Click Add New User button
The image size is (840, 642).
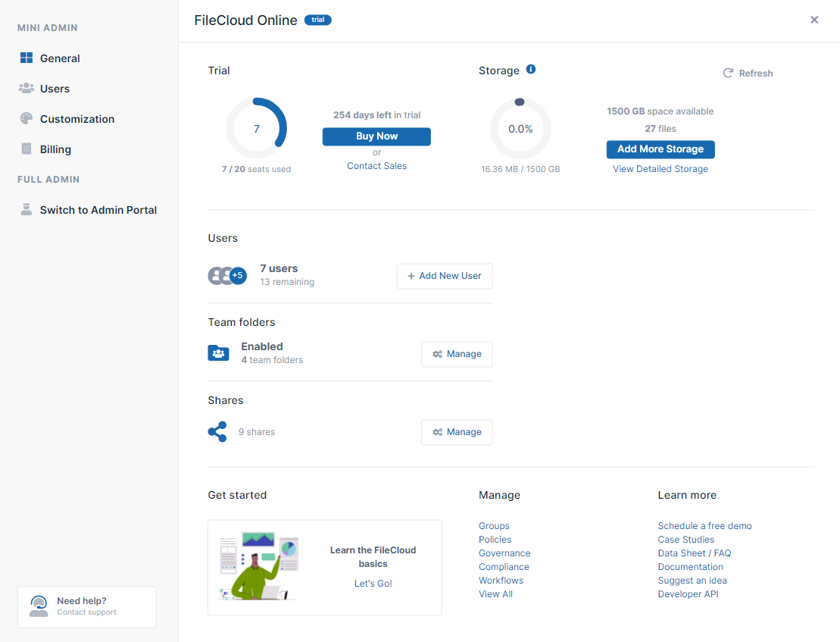click(445, 276)
